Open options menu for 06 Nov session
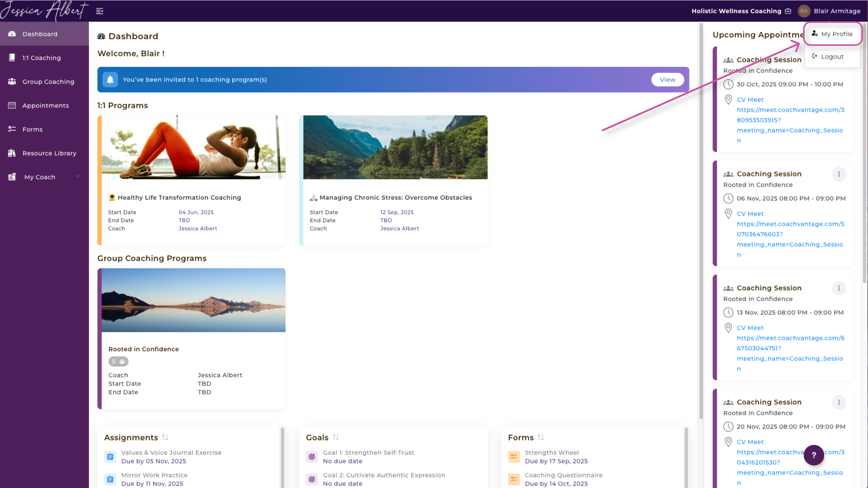This screenshot has height=488, width=868. [x=839, y=174]
